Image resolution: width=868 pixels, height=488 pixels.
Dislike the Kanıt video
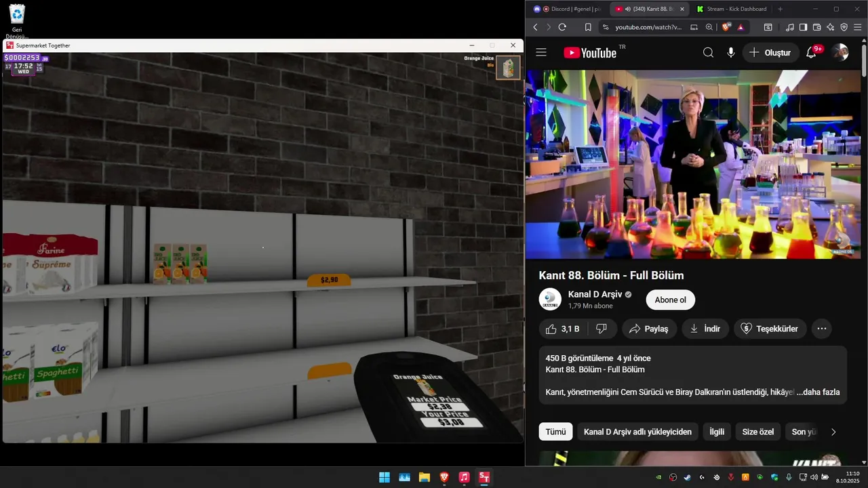click(601, 329)
